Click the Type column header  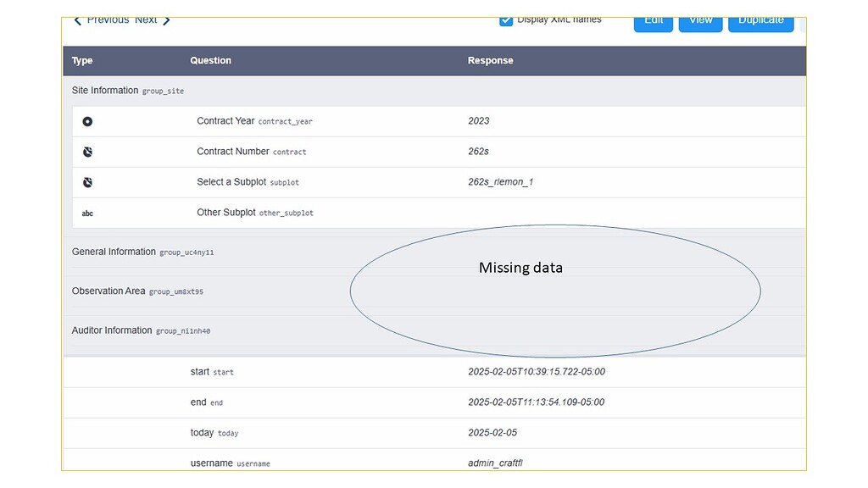point(82,60)
